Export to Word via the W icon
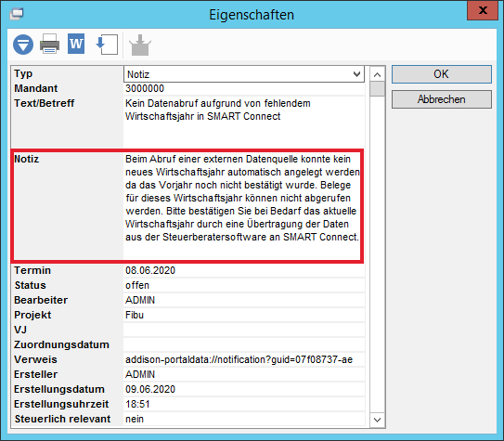Viewport: 504px width, 441px height. (76, 44)
